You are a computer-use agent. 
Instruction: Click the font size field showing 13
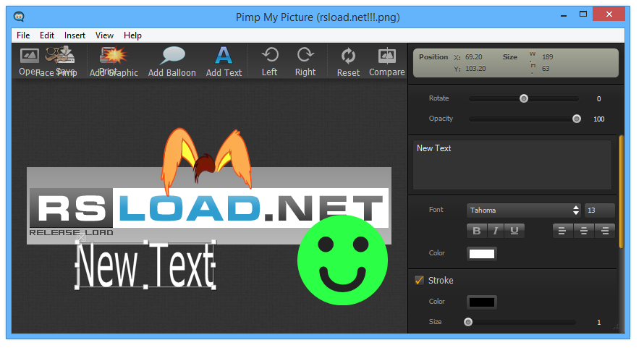600,210
